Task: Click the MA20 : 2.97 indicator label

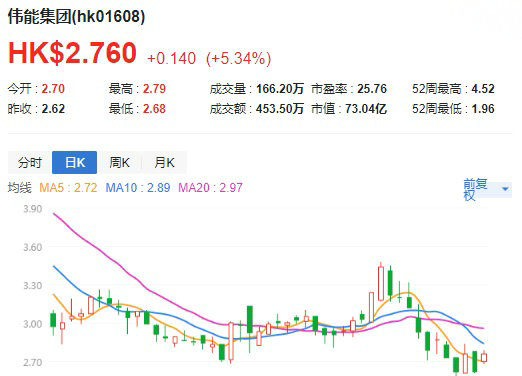Action: tap(210, 188)
